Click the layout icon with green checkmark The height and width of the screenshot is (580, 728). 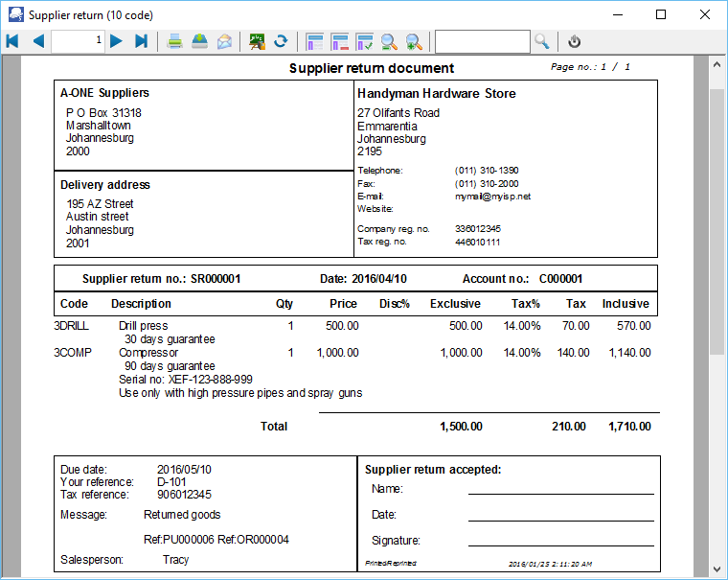[x=364, y=41]
